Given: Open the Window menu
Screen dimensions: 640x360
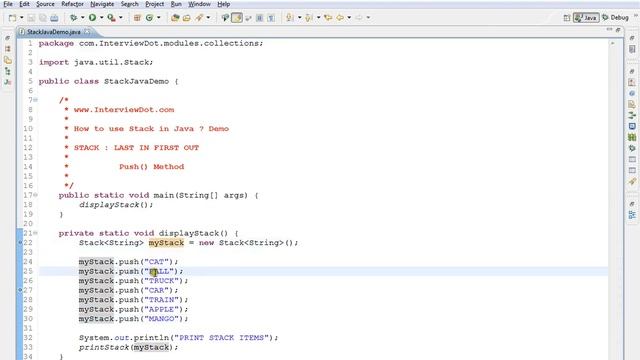Looking at the screenshot, I should (199, 4).
